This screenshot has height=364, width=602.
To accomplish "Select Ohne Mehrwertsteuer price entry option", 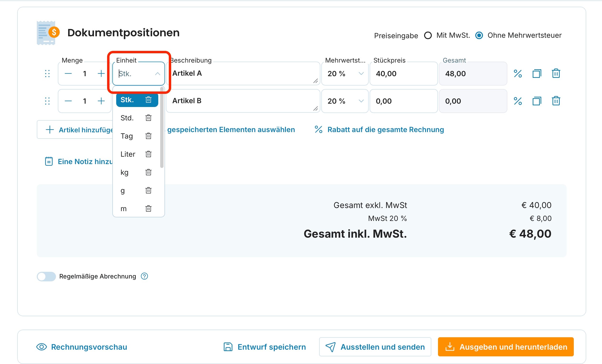I will point(479,35).
